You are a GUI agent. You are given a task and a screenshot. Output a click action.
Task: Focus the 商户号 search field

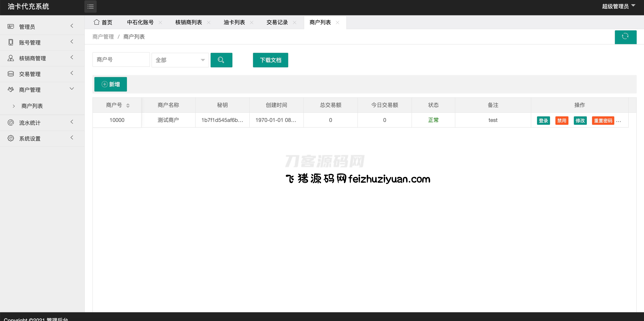pyautogui.click(x=121, y=60)
